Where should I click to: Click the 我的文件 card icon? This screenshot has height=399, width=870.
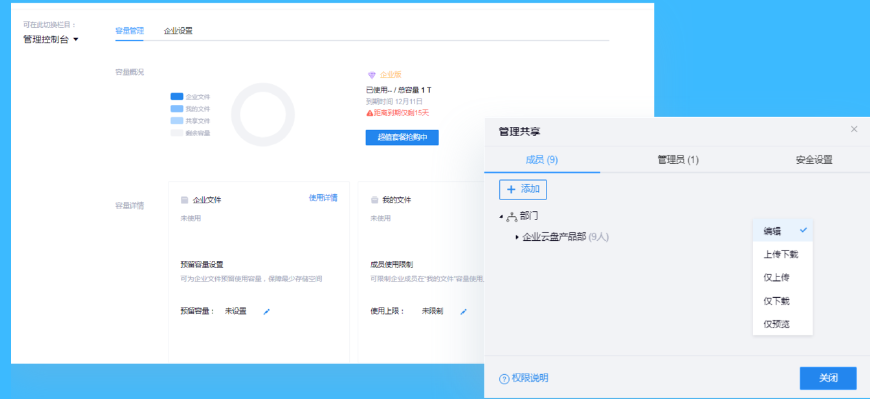pos(375,200)
